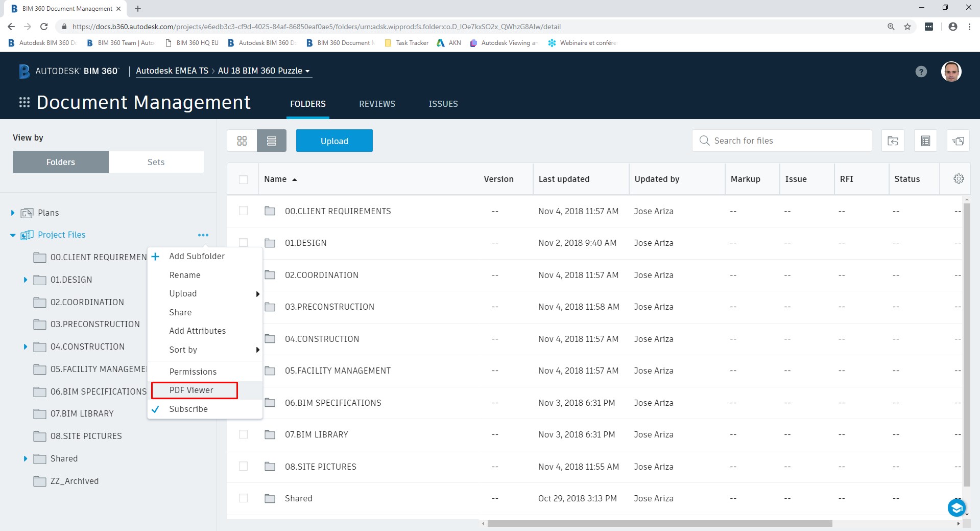Image resolution: width=980 pixels, height=531 pixels.
Task: Open the moved-files folder icon beside search
Action: 893,141
